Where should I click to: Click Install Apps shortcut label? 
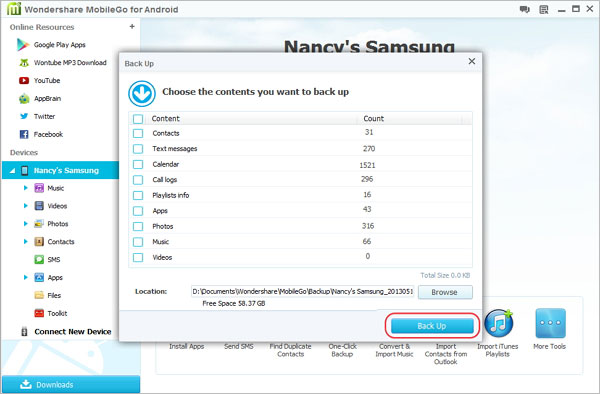pos(187,346)
